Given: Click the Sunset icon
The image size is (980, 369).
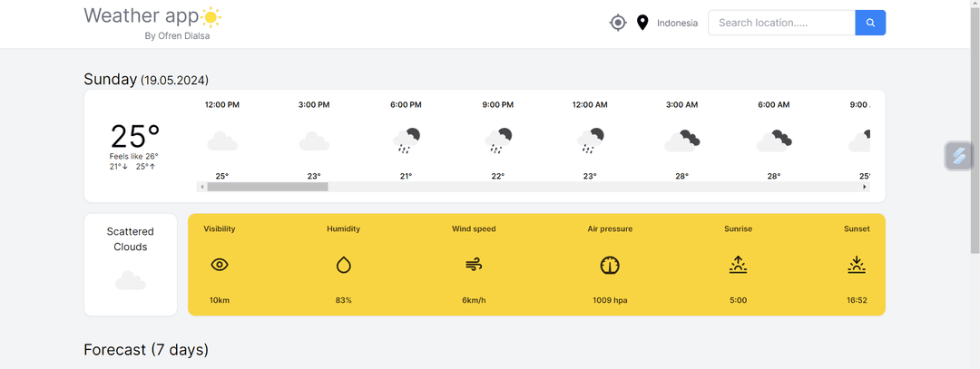Looking at the screenshot, I should (x=857, y=265).
